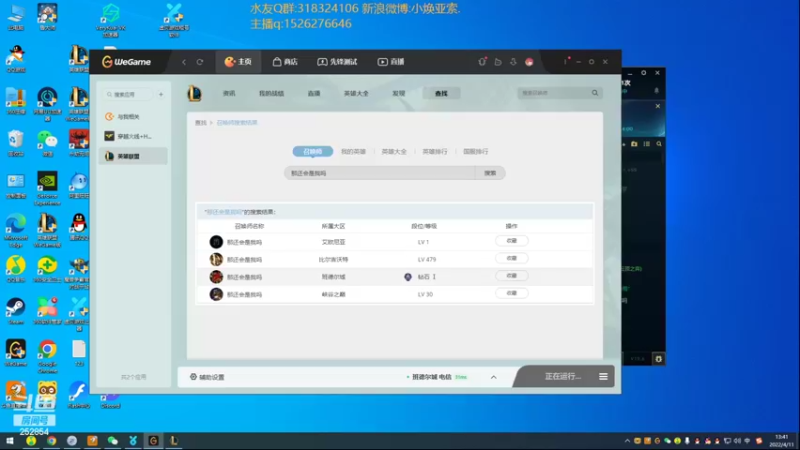The width and height of the screenshot is (800, 450).
Task: Click the 查找 breadcrumb link
Action: point(201,122)
